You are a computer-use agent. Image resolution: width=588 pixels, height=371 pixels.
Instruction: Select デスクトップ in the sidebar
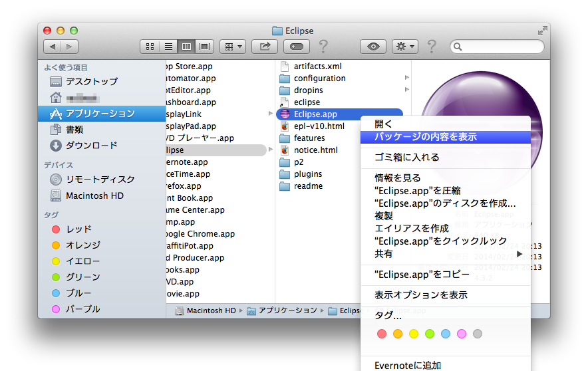point(101,82)
